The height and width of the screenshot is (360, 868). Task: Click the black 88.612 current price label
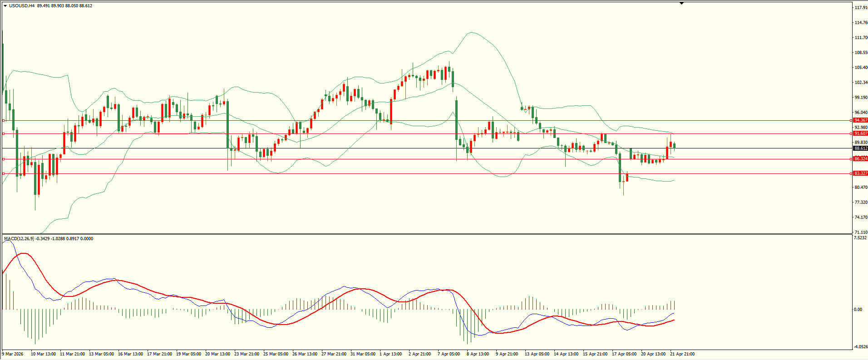860,148
